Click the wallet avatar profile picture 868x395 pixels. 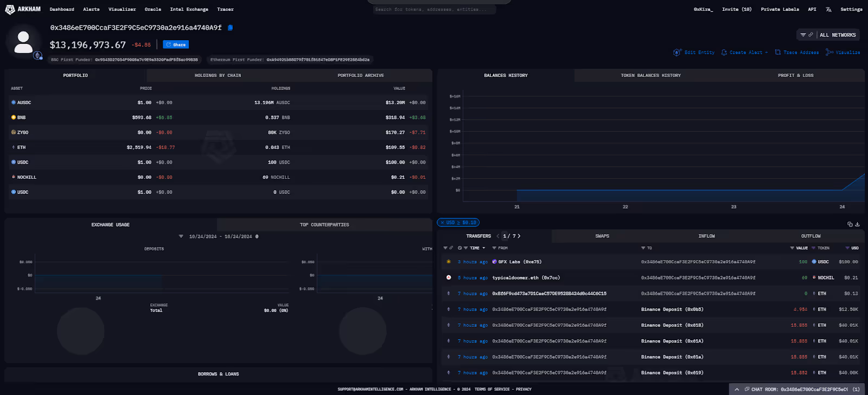point(23,42)
